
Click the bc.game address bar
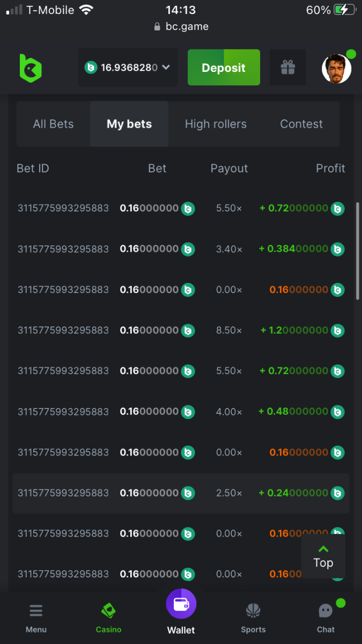[181, 26]
